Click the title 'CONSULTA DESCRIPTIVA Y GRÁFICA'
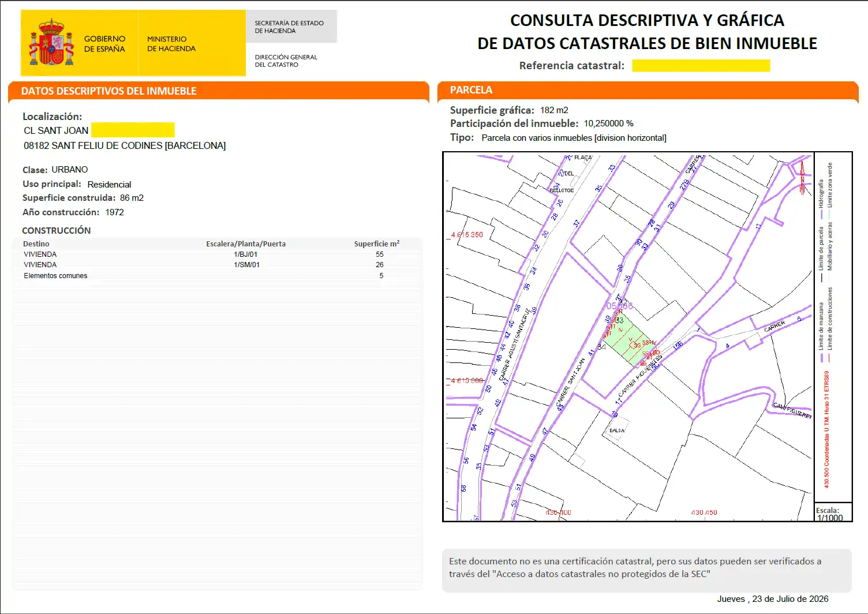Screen dimensions: 868x614 (x=647, y=20)
